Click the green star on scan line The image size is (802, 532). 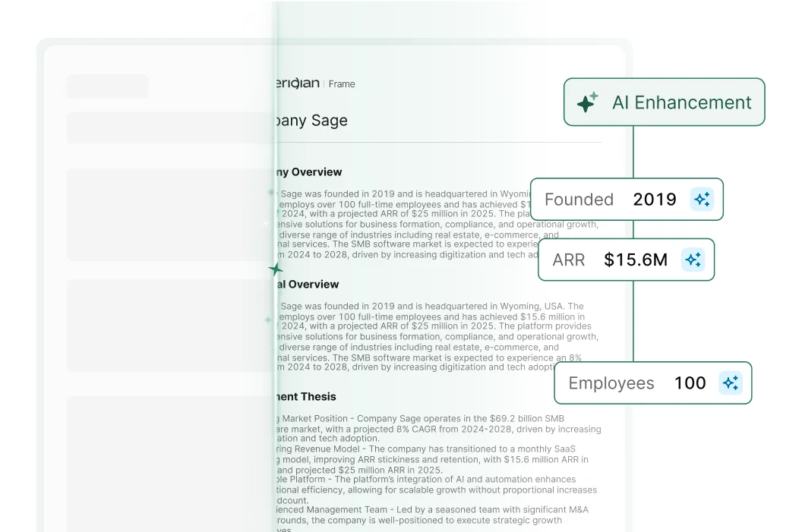pyautogui.click(x=276, y=269)
